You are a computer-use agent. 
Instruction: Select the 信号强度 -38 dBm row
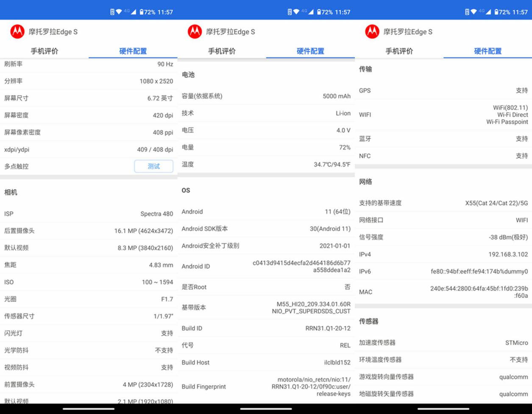point(443,237)
